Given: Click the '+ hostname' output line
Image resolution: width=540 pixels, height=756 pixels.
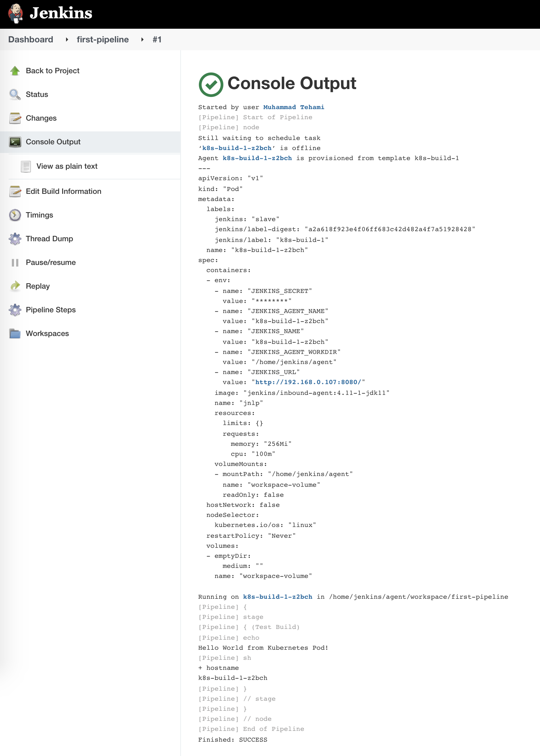Looking at the screenshot, I should pos(218,668).
